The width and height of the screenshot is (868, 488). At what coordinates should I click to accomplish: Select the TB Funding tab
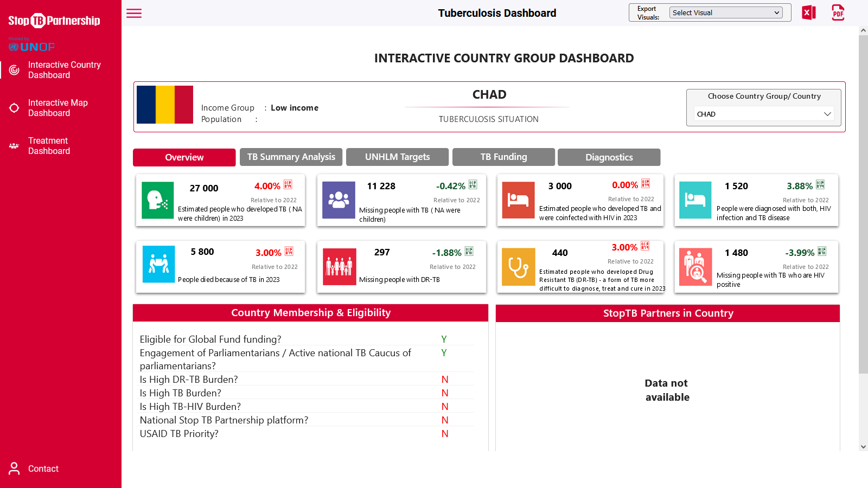click(503, 157)
